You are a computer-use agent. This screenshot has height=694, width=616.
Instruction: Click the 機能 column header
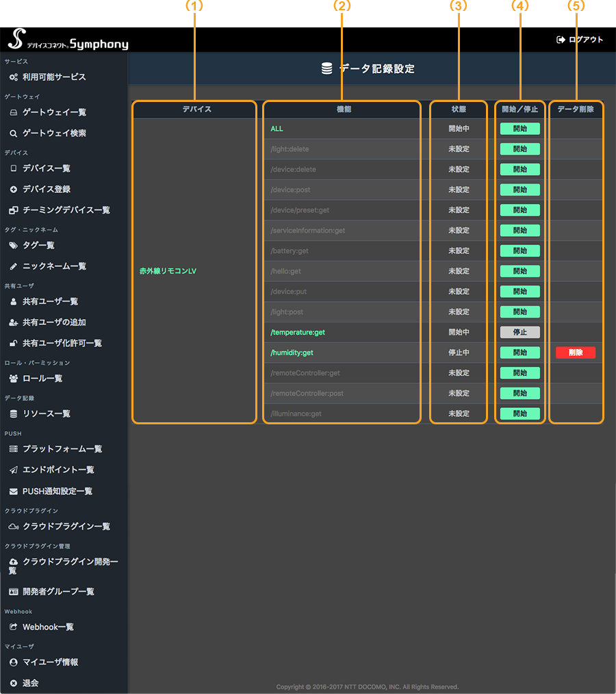pos(344,110)
